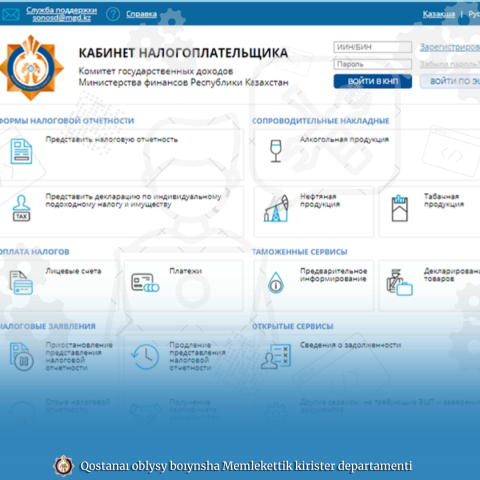Click the payments card with coins icon
480x480 pixels.
pyautogui.click(x=145, y=283)
